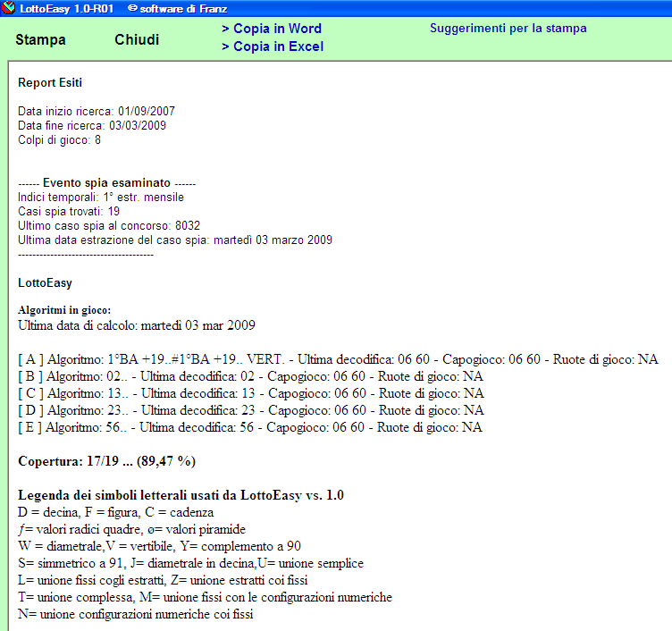Click algorithm row [ C ] Algoritmo: 13
This screenshot has width=672, height=631.
[251, 393]
